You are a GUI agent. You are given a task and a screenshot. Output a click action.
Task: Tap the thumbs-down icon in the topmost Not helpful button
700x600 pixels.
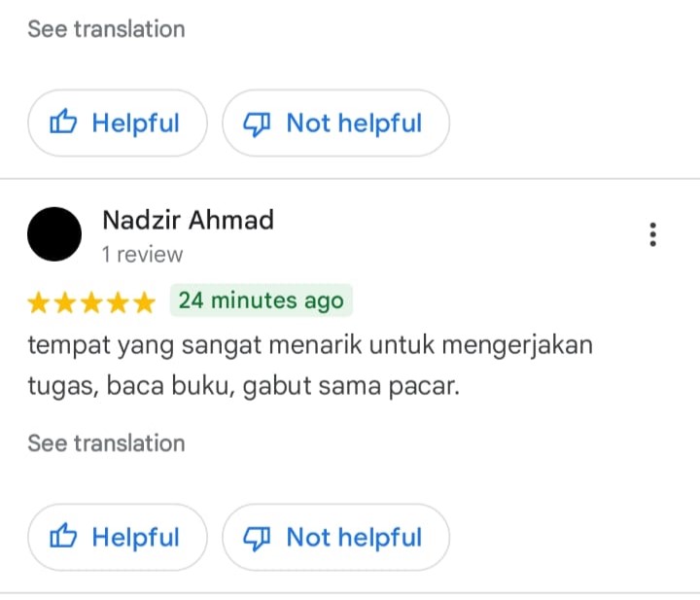[258, 124]
